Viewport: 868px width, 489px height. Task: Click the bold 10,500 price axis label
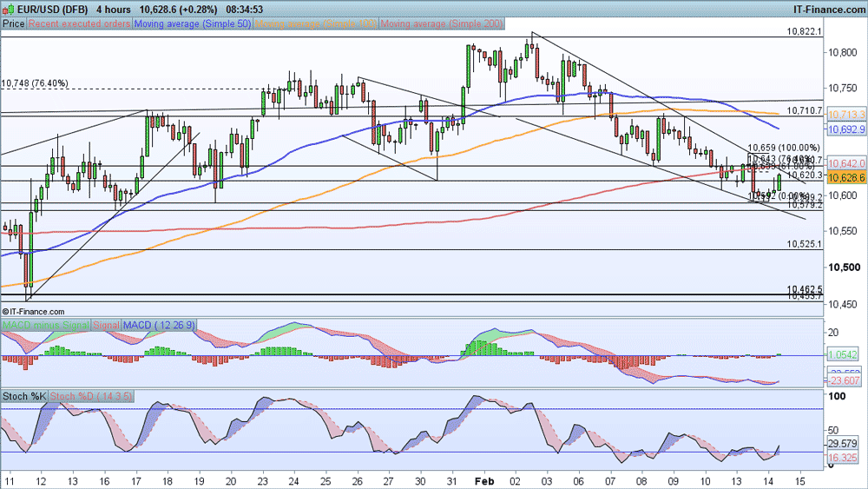click(845, 268)
